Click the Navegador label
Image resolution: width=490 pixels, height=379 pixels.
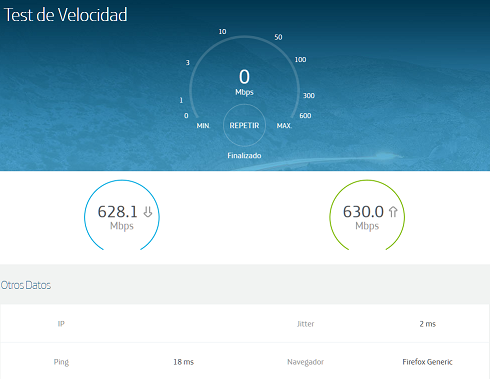click(305, 362)
